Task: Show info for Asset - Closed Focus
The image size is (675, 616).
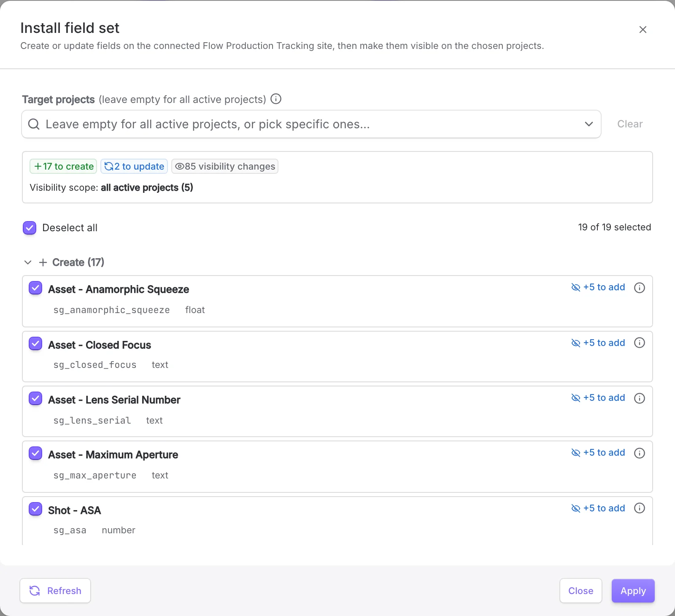Action: point(640,343)
